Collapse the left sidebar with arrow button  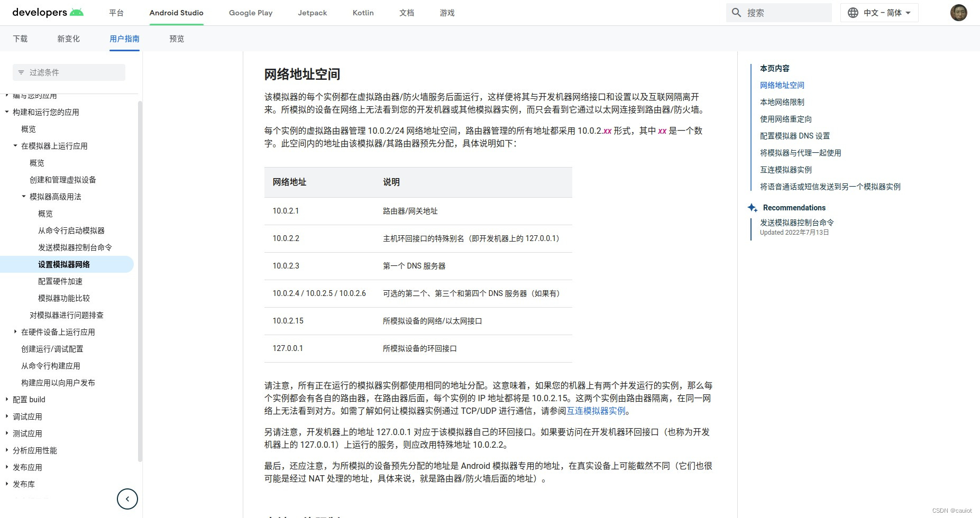(127, 498)
